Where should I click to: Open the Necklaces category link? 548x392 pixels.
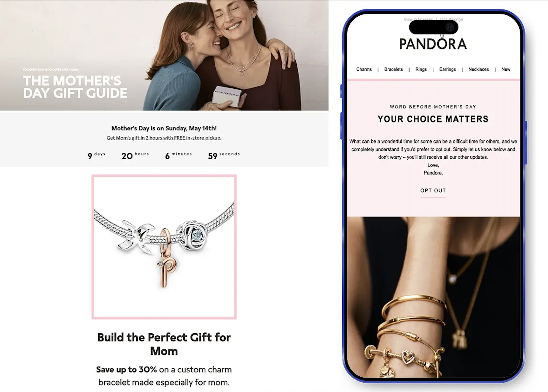tap(478, 69)
